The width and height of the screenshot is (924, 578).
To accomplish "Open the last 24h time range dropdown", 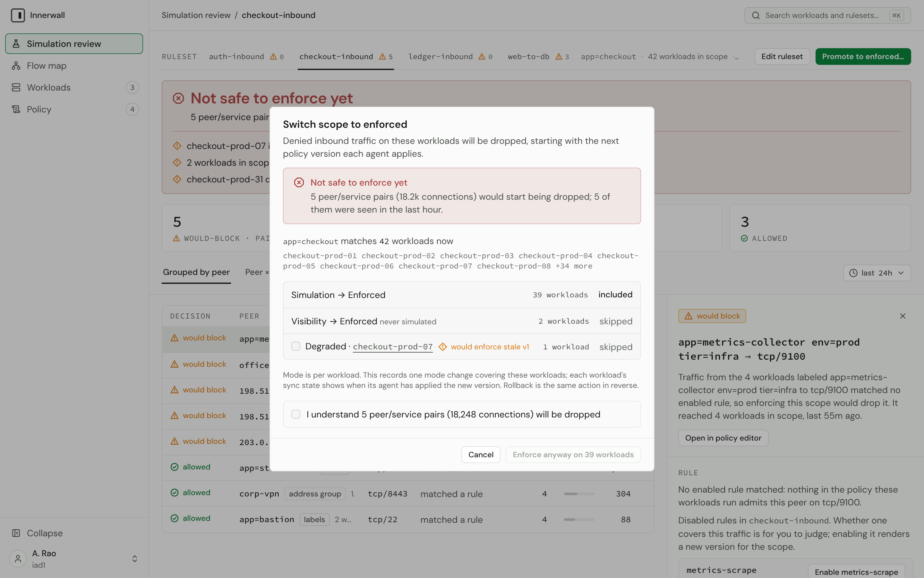I will [x=877, y=273].
